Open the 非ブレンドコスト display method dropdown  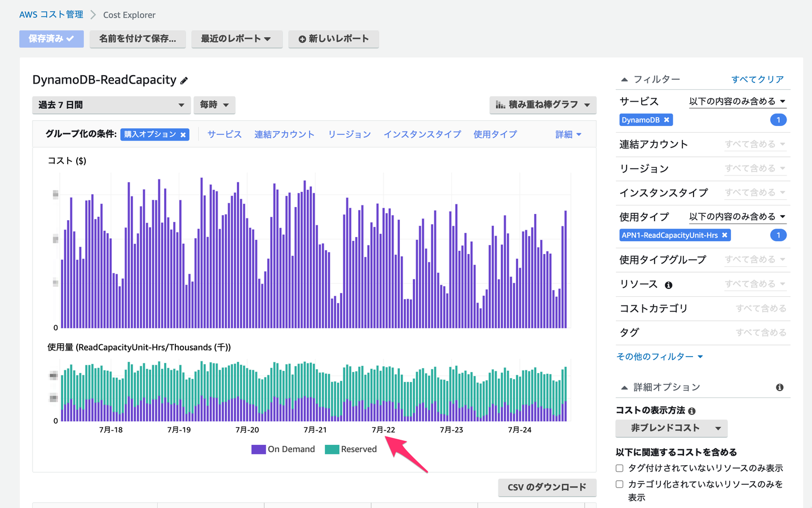click(671, 428)
